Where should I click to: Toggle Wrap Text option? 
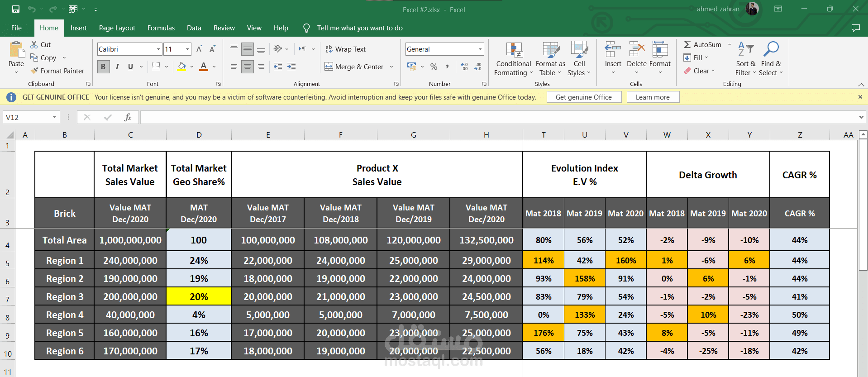point(345,49)
